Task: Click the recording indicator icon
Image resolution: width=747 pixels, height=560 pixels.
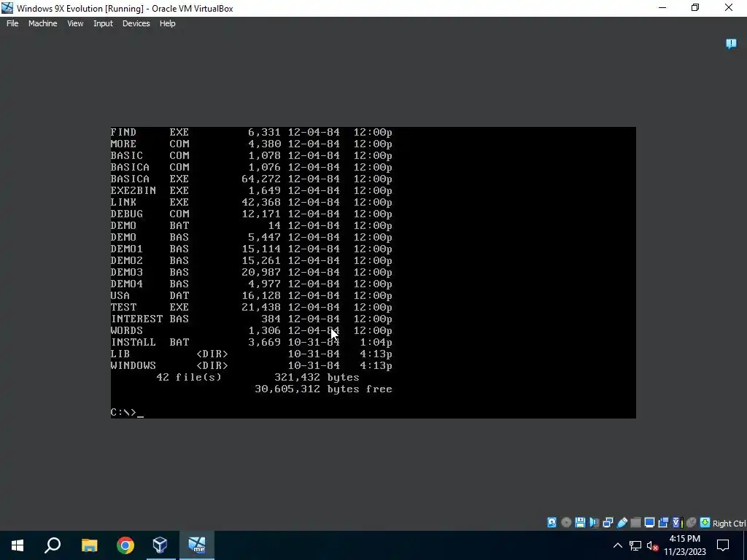Action: pos(662,522)
